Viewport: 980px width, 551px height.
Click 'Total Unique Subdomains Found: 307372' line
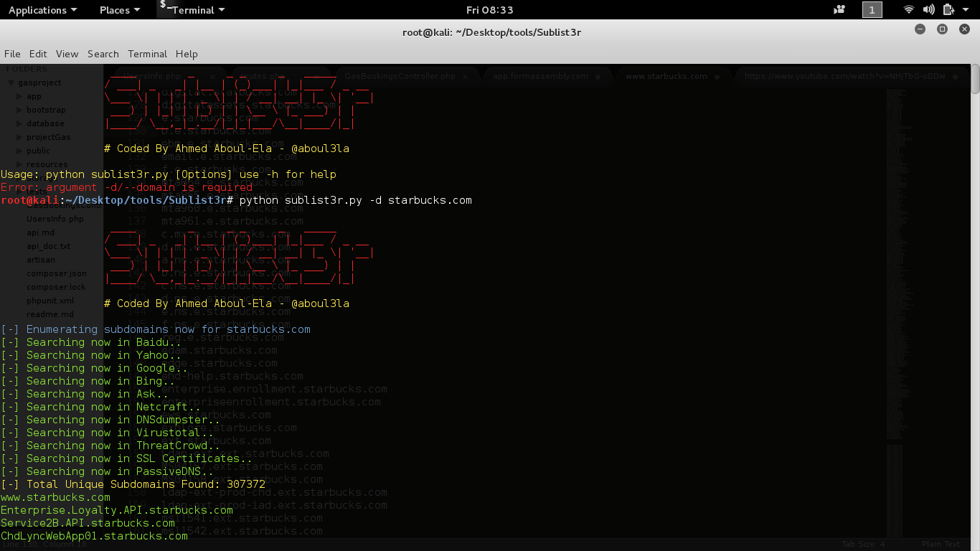tap(133, 484)
